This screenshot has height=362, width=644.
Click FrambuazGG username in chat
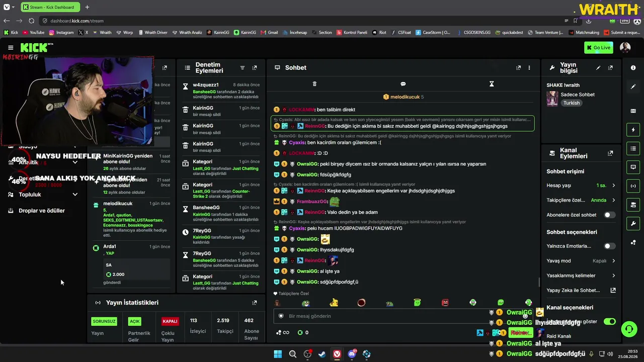(x=312, y=202)
